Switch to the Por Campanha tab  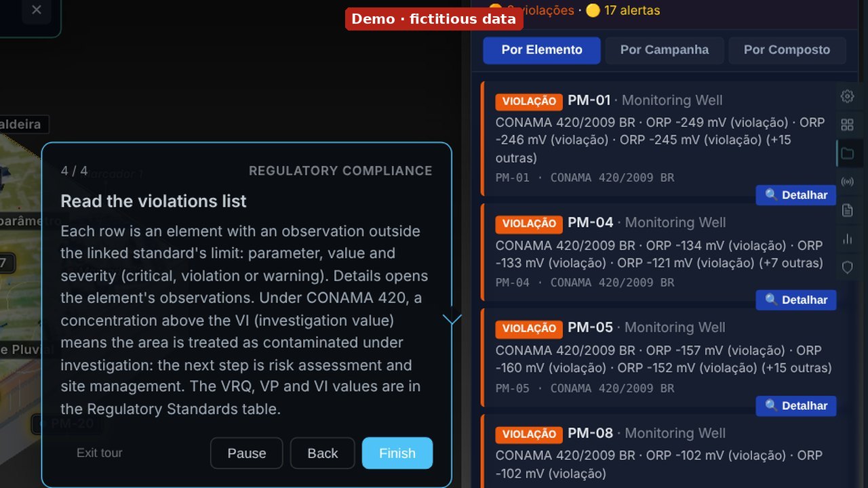665,50
